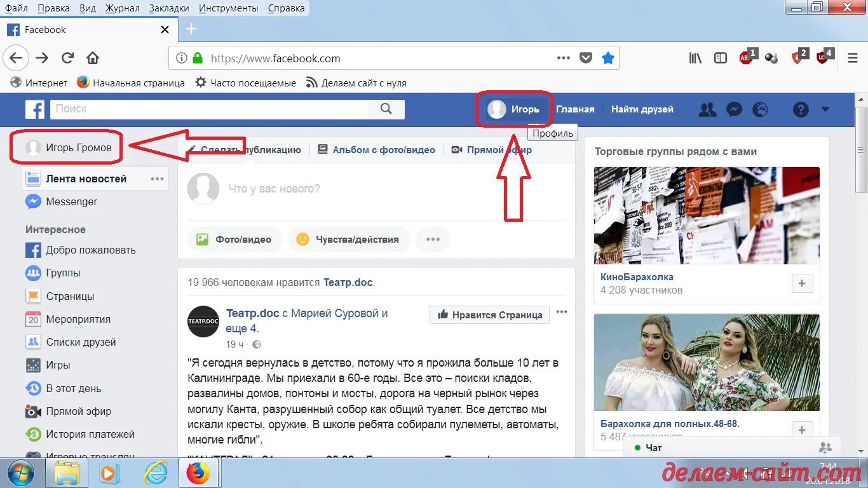Select the Альбом с фото/видео composer tab
868x488 pixels.
click(376, 150)
